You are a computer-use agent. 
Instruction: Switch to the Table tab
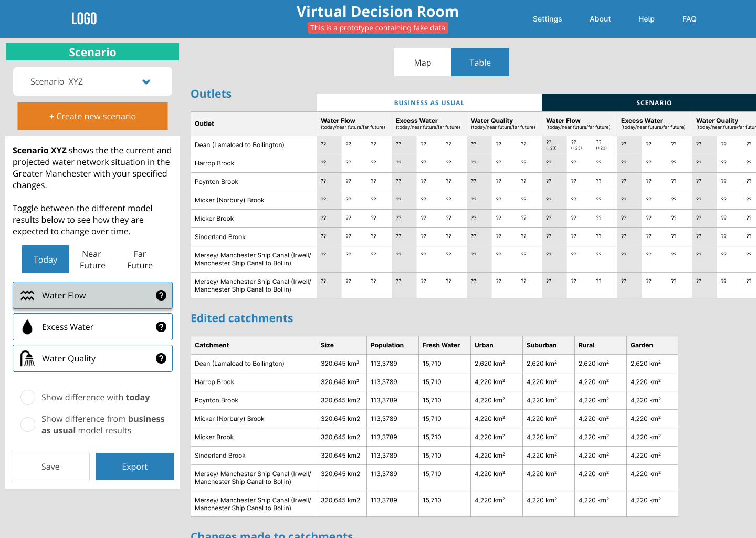pyautogui.click(x=480, y=63)
